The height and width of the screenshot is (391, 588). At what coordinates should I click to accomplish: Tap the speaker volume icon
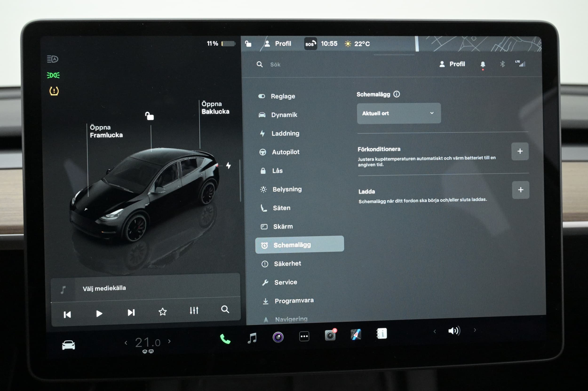454,331
